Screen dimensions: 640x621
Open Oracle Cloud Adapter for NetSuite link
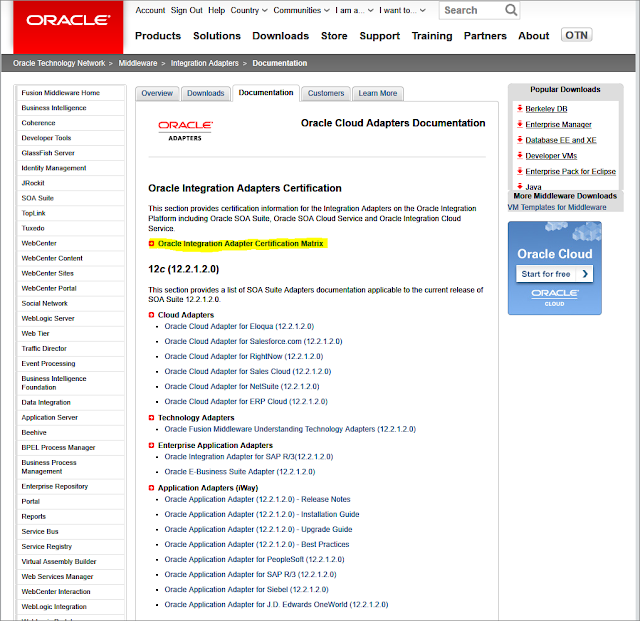point(242,387)
